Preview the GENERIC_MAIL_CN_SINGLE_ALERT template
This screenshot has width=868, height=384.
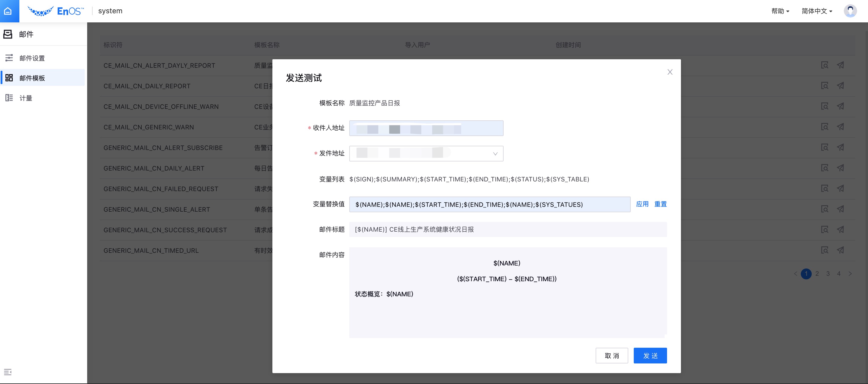(x=824, y=209)
